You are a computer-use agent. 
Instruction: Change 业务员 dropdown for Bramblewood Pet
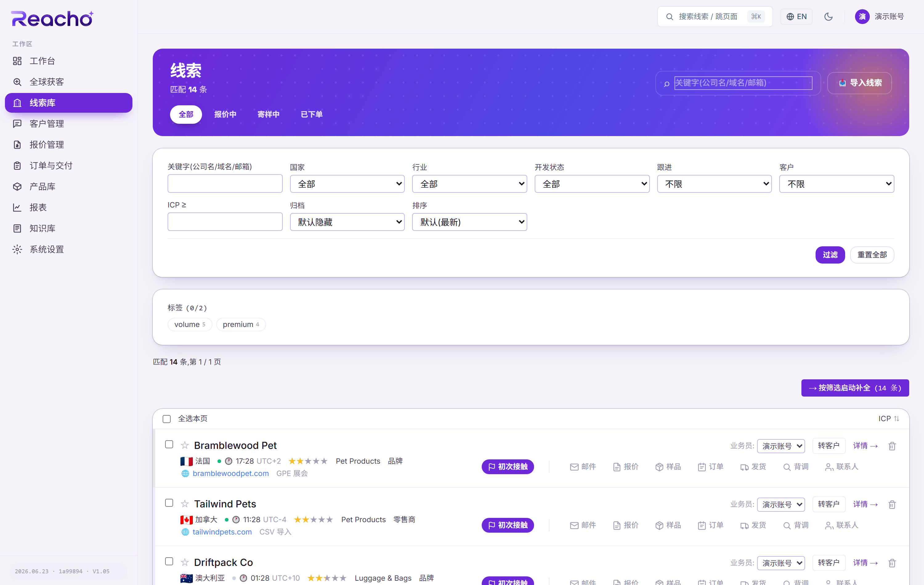click(x=781, y=446)
